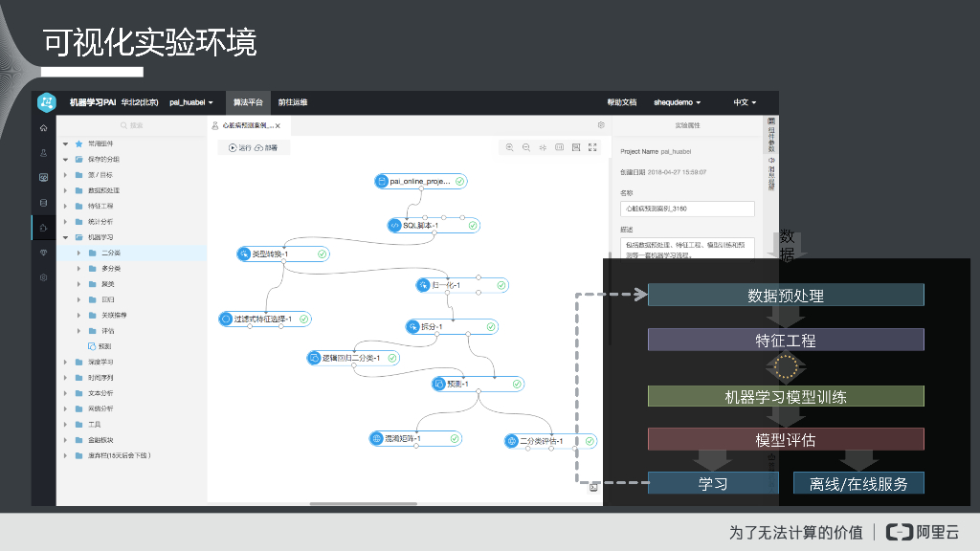This screenshot has width=980, height=551.
Task: Click the PAI logo in the top-left corner
Action: [x=47, y=101]
